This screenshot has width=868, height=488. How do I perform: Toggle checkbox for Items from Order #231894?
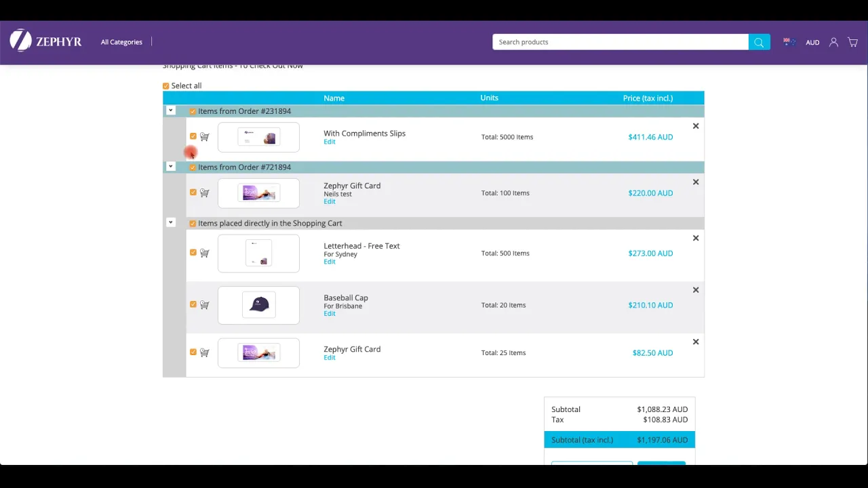click(193, 111)
